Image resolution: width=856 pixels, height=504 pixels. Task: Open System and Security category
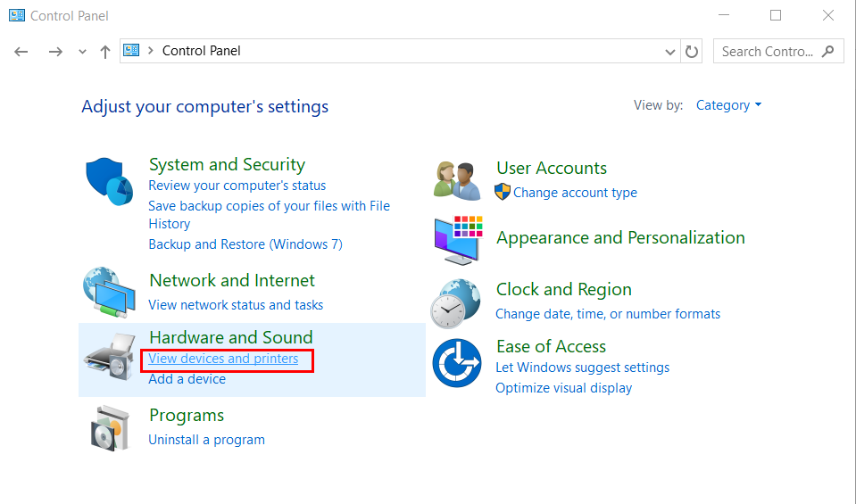click(227, 164)
